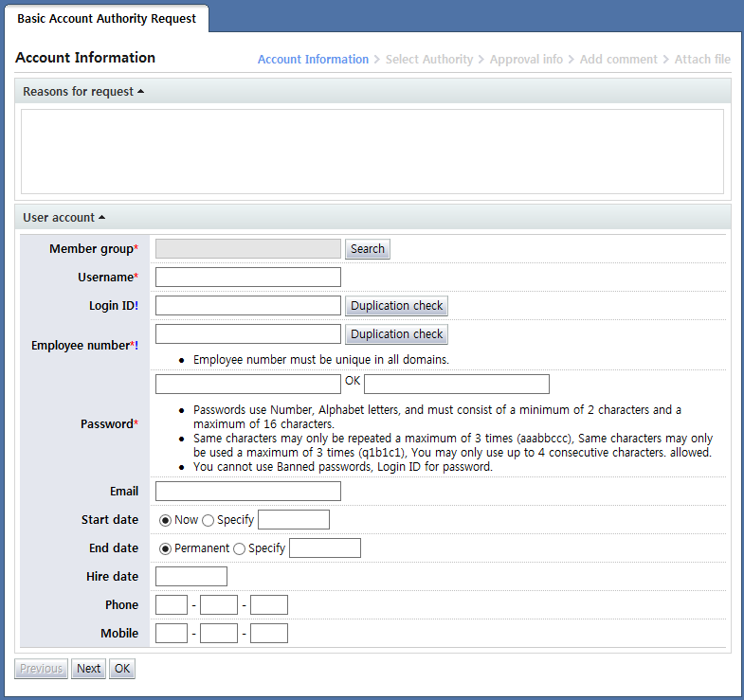Jump to the Approval info step
744x700 pixels.
[526, 59]
